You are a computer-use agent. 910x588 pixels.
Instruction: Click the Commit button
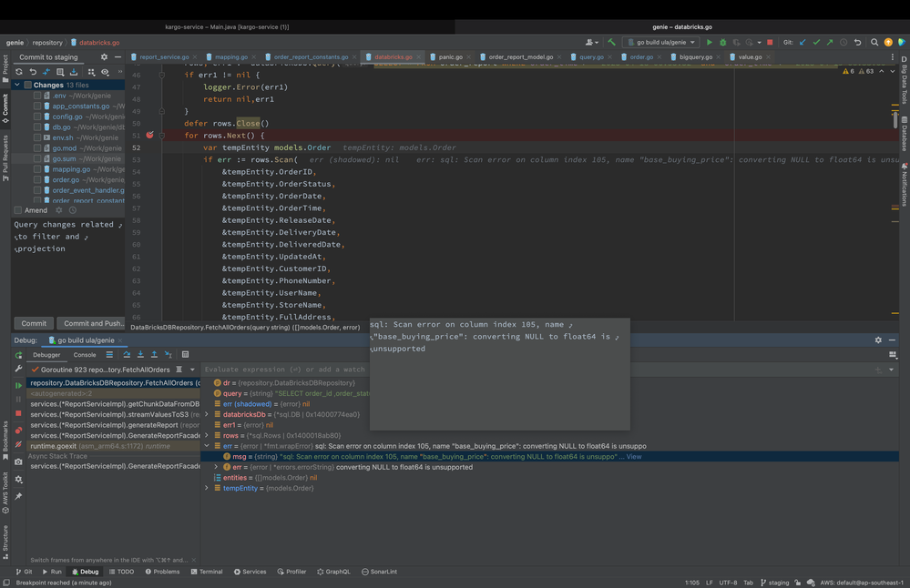pos(34,323)
